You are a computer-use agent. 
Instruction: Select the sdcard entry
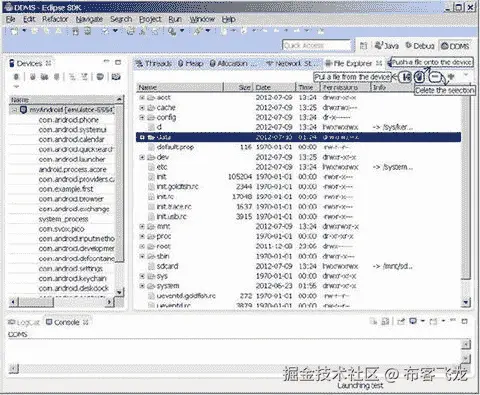coord(167,266)
